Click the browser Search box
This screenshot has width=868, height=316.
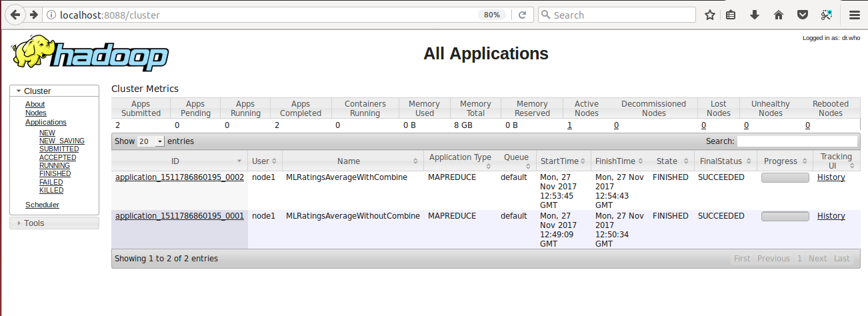pos(617,15)
